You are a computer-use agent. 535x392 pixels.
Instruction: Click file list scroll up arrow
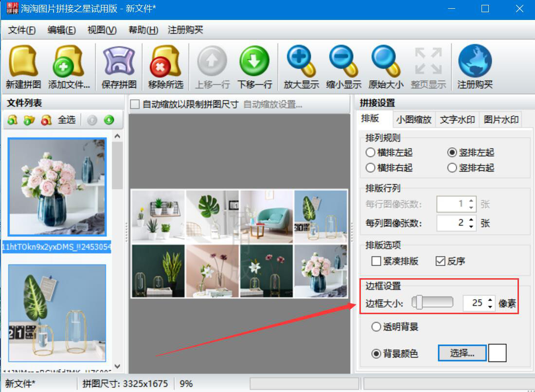(117, 136)
